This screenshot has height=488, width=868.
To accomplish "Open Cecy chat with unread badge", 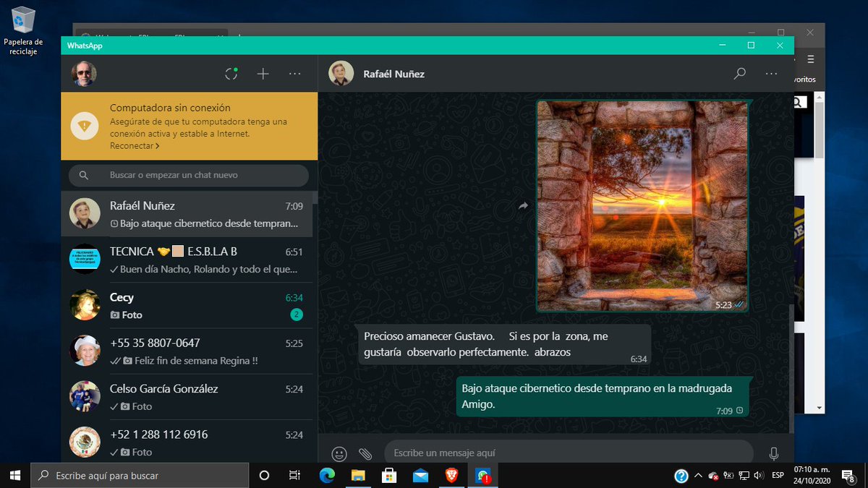I will tap(187, 305).
